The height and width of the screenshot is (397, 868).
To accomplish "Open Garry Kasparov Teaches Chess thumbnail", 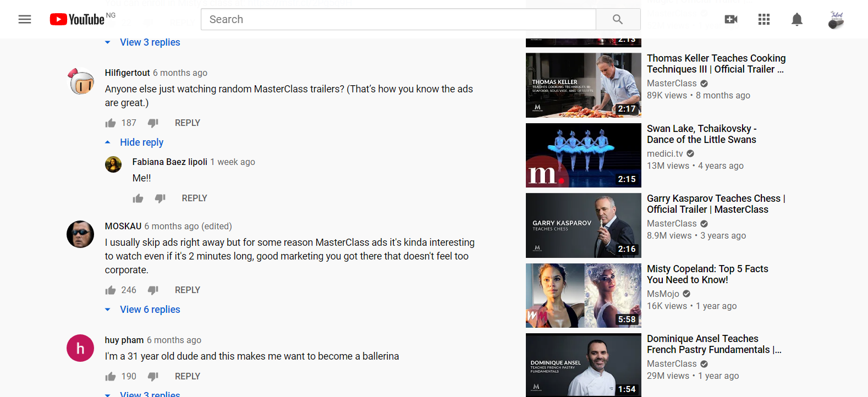I will pos(584,225).
